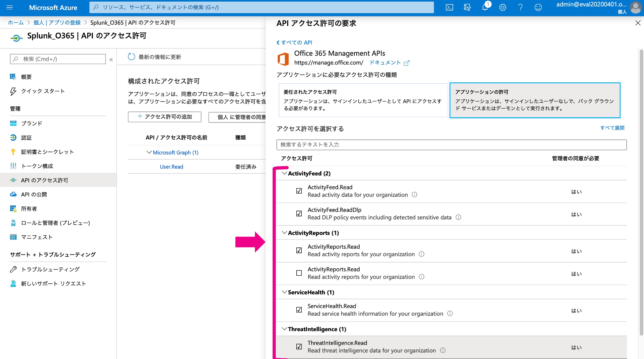Focus the sidebar 検索 (Cmd+/) field
The height and width of the screenshot is (359, 644).
pos(58,59)
